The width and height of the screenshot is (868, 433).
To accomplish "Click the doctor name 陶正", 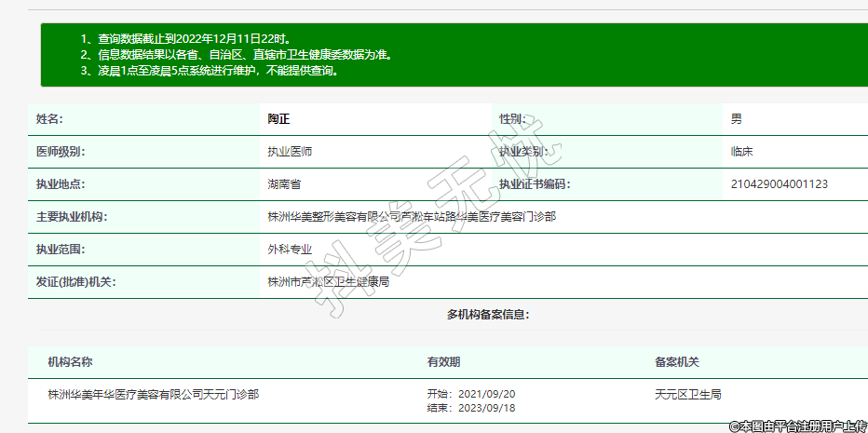I will pyautogui.click(x=279, y=119).
